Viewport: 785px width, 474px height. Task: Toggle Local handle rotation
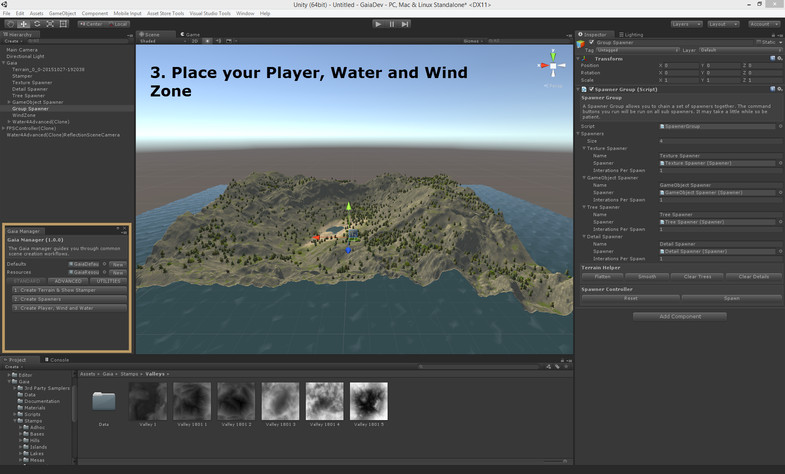click(x=118, y=24)
